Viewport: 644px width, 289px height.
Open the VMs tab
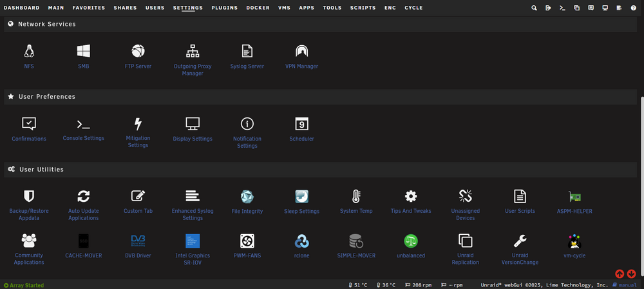284,8
